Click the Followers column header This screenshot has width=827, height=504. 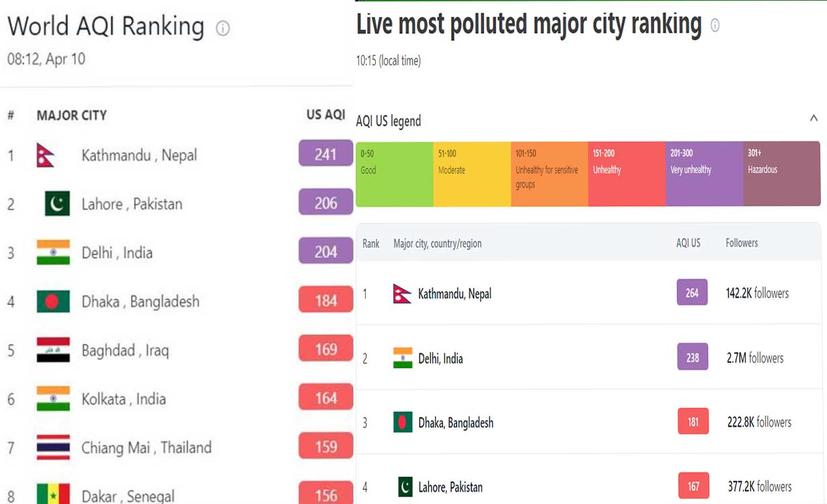pyautogui.click(x=742, y=243)
